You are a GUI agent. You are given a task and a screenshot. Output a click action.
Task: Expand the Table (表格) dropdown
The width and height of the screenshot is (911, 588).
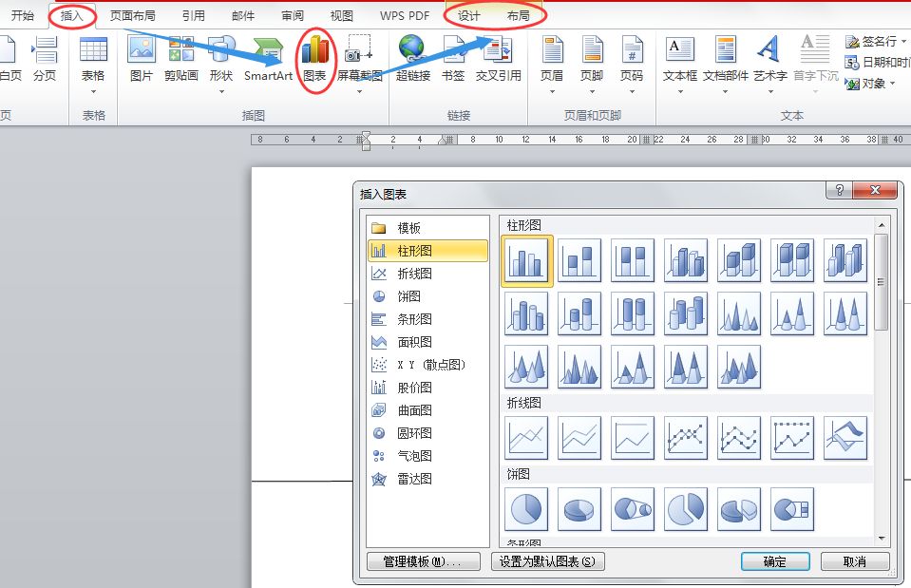tap(93, 91)
